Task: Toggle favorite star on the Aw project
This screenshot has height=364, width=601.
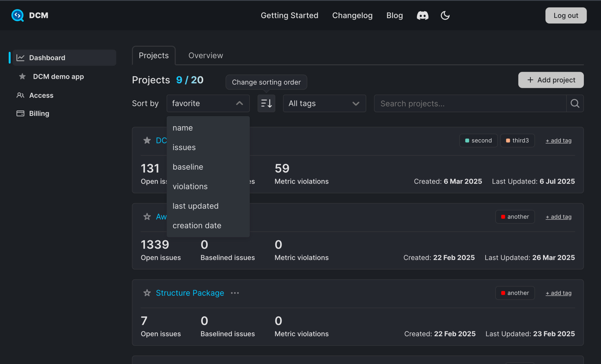Action: point(147,217)
